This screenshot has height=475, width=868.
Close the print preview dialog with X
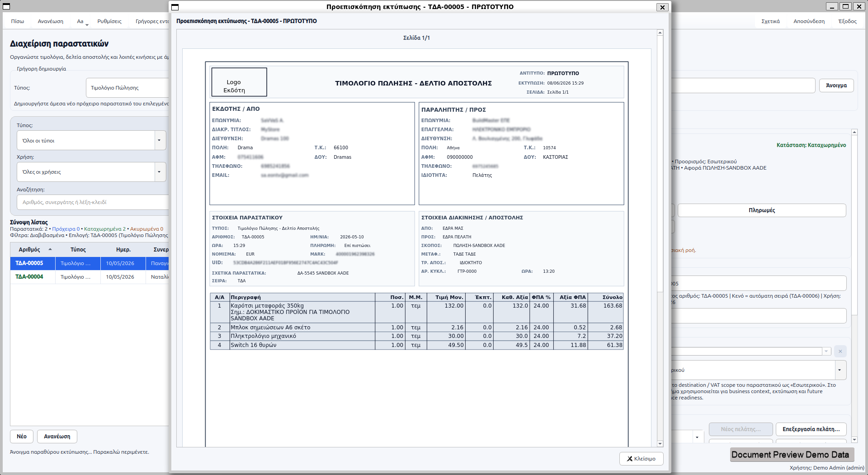point(662,7)
